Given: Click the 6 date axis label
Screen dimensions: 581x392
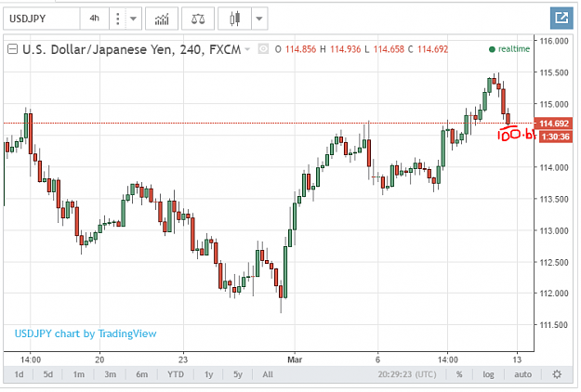Looking at the screenshot, I should 378,359.
